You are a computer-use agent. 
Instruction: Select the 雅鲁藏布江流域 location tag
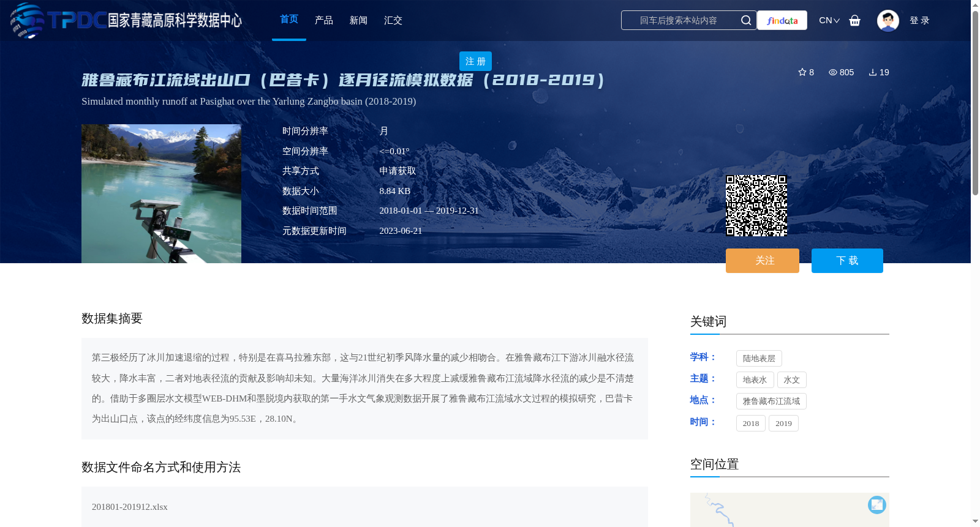pos(771,402)
